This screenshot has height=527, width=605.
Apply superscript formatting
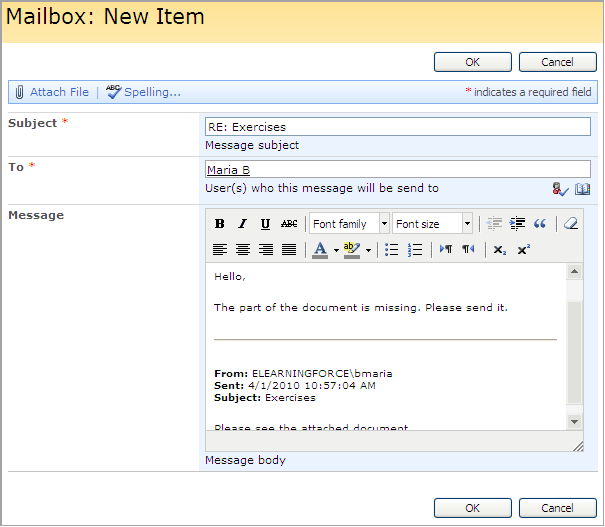point(524,250)
